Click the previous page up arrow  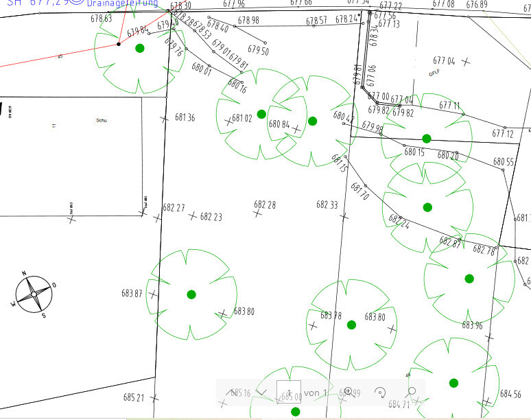[230, 392]
